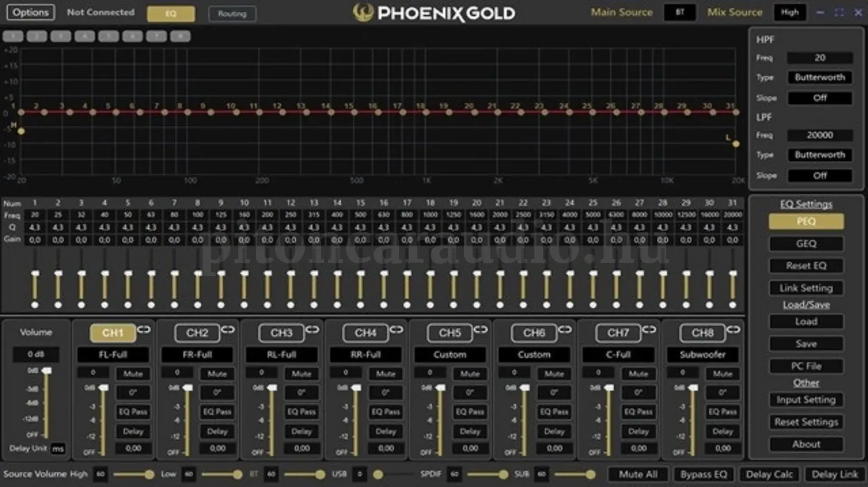
Task: Open CH8 Subwoofer output type dropdown
Action: 703,355
